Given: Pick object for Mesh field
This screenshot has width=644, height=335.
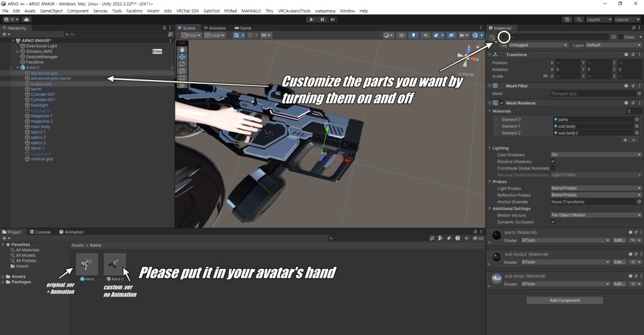Looking at the screenshot, I should click(639, 94).
